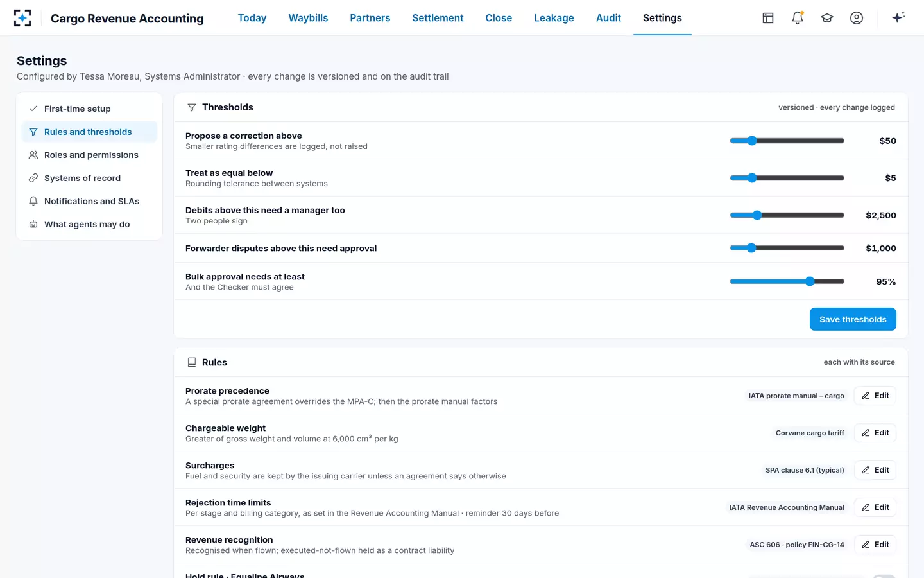Click the Bulk approval percentage slider
The width and height of the screenshot is (924, 578).
(x=787, y=281)
